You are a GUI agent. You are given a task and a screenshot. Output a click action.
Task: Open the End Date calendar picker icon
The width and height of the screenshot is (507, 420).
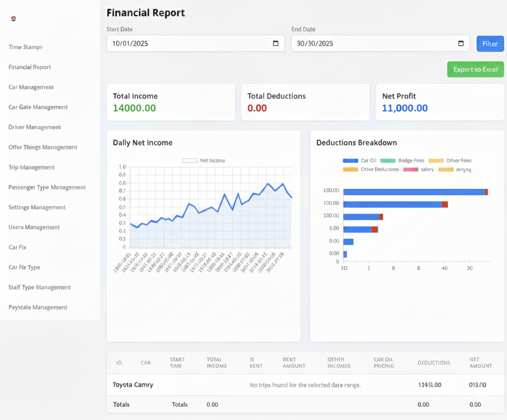461,43
